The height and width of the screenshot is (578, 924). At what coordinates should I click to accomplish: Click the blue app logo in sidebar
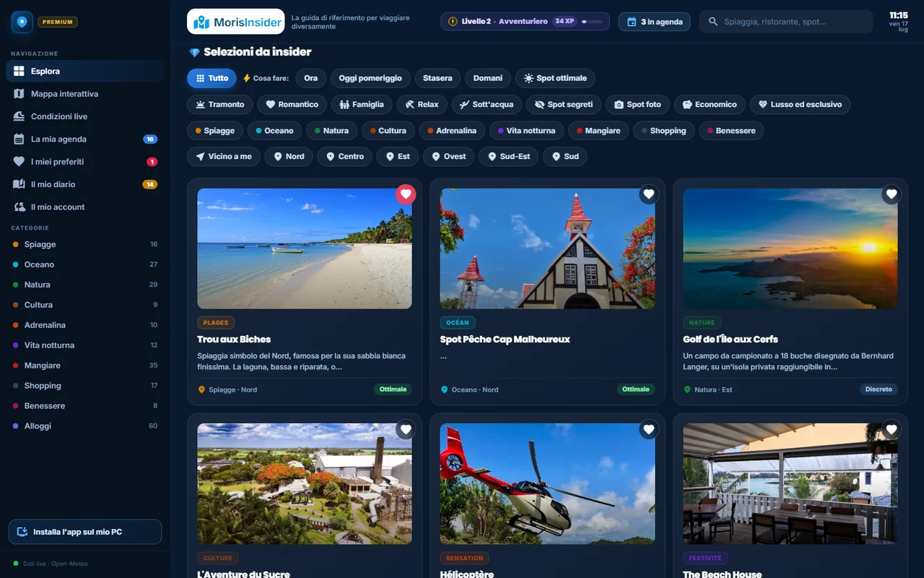coord(22,22)
